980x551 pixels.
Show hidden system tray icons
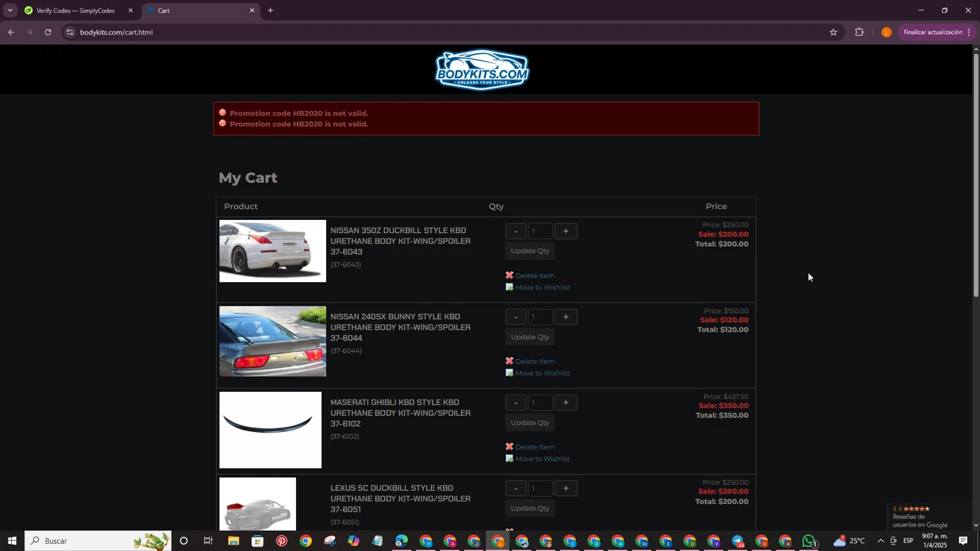880,541
